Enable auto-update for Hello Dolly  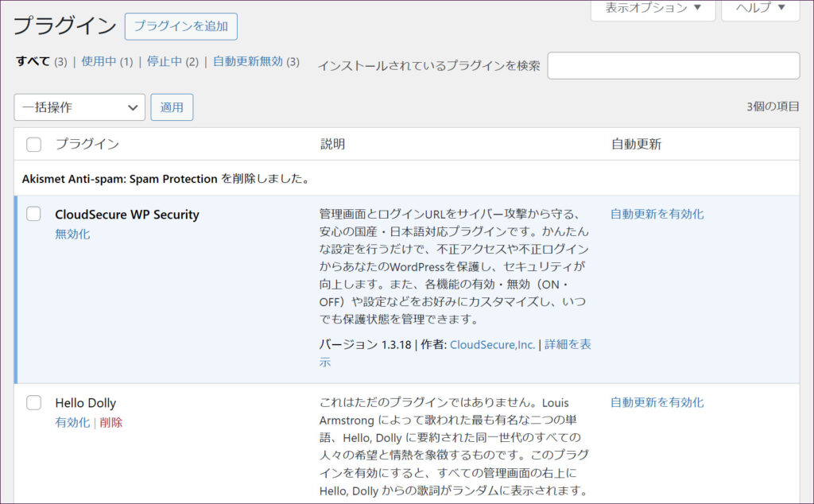point(657,402)
